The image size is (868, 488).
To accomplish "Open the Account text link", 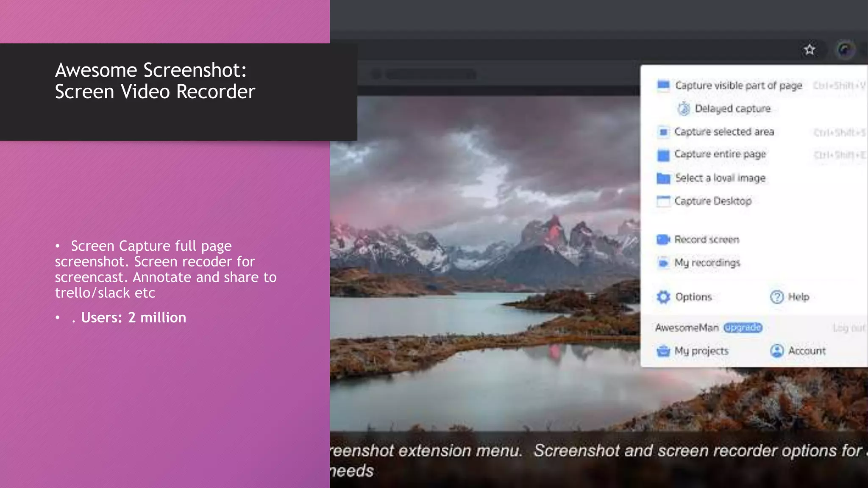I will click(x=807, y=351).
